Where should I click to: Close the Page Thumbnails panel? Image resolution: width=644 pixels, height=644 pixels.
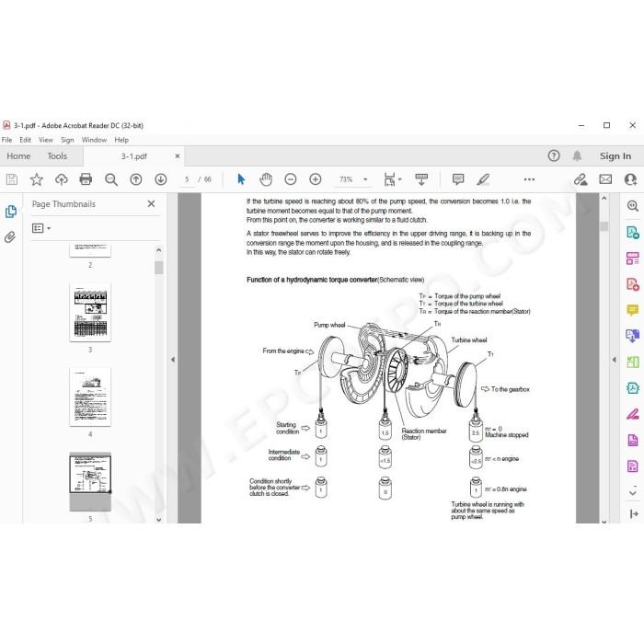click(x=151, y=203)
